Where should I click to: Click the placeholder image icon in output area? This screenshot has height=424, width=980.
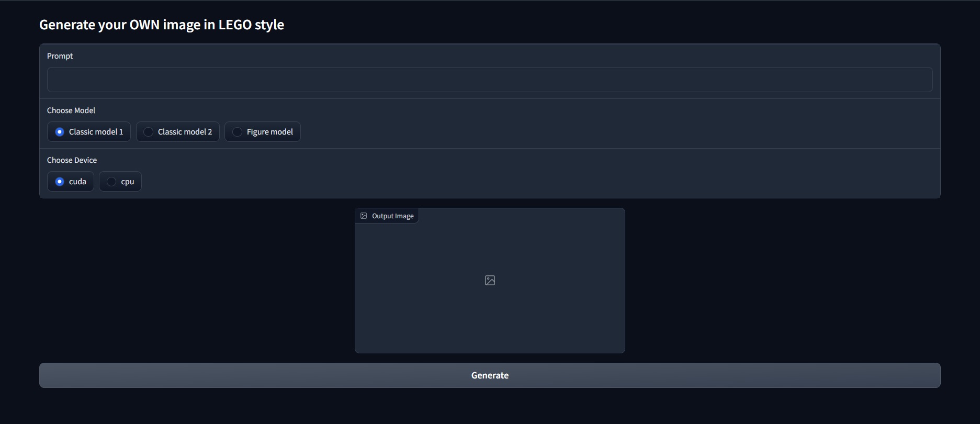[490, 281]
